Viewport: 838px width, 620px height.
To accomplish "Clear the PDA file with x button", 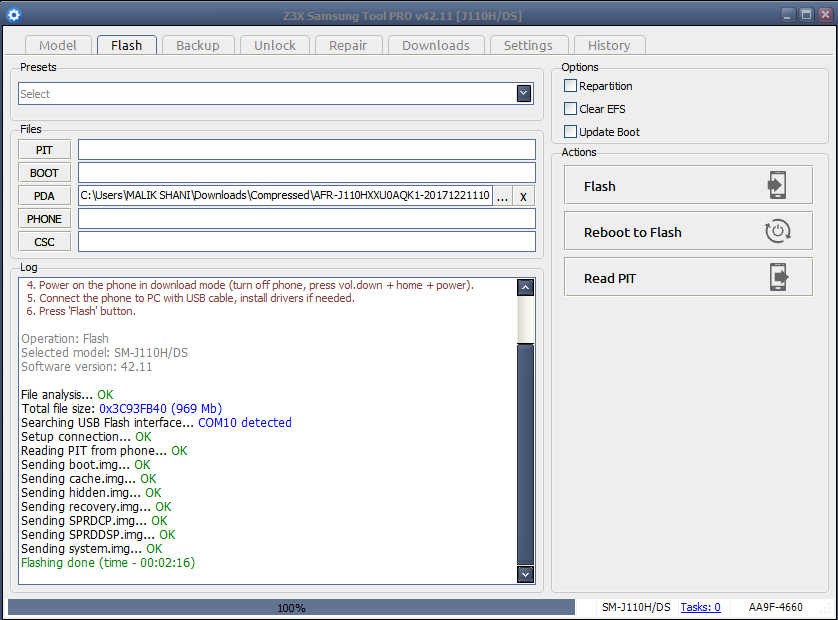I will pos(523,196).
